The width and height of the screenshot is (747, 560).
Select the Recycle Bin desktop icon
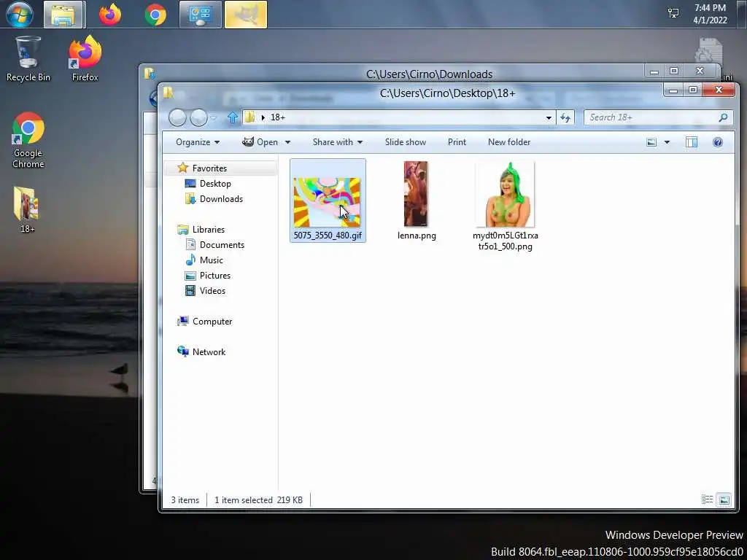click(x=28, y=58)
